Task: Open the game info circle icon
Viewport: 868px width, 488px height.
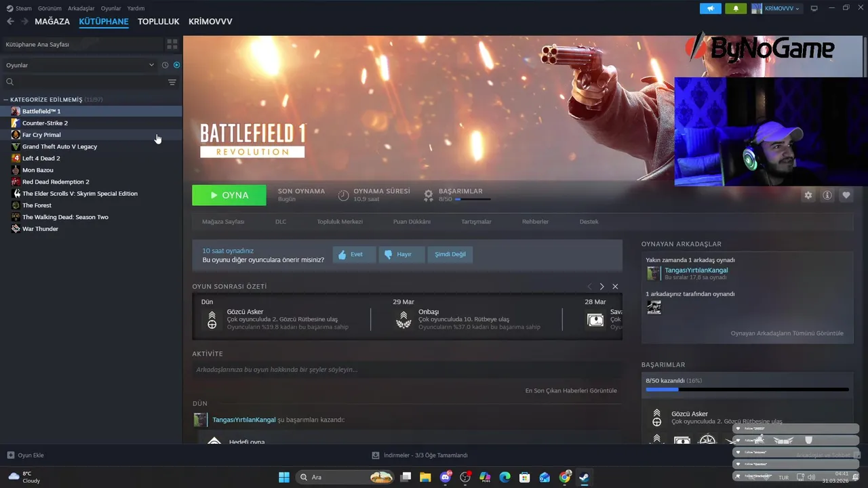Action: tap(827, 195)
